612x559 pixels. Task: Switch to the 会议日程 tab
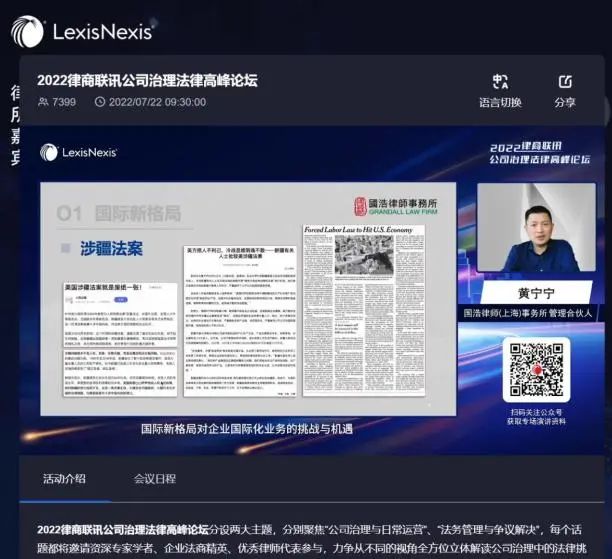click(155, 479)
